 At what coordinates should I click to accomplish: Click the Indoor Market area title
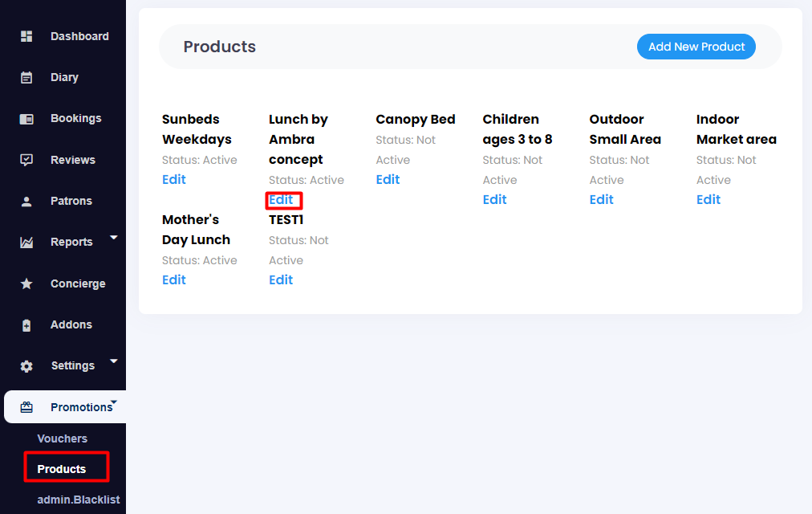pyautogui.click(x=737, y=129)
